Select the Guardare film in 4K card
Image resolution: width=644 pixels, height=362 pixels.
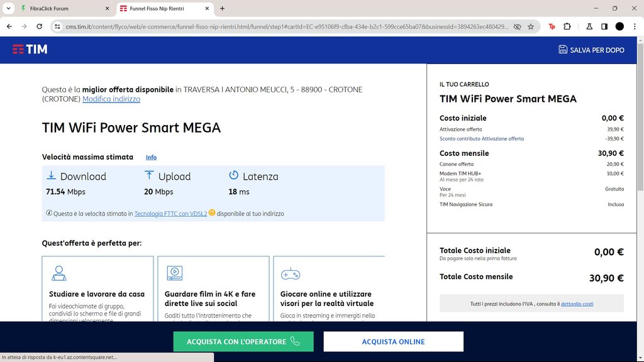coord(213,289)
